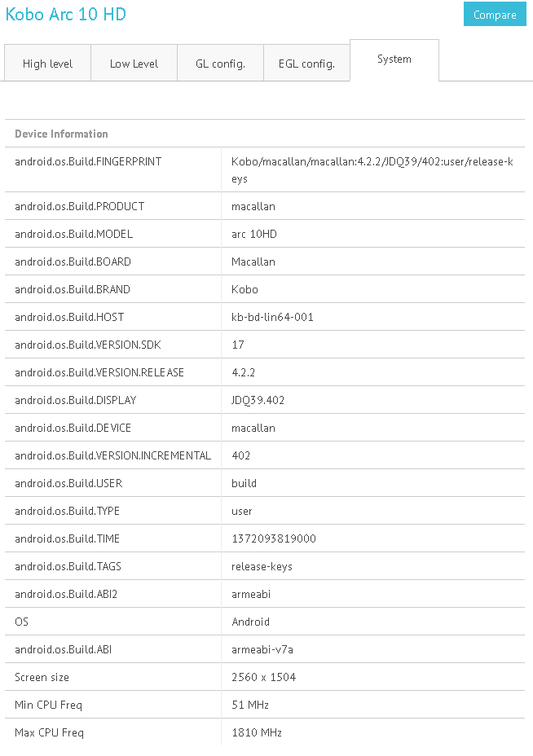The width and height of the screenshot is (533, 756).
Task: Click the Screen size value 2560 x 1504
Action: tap(263, 677)
